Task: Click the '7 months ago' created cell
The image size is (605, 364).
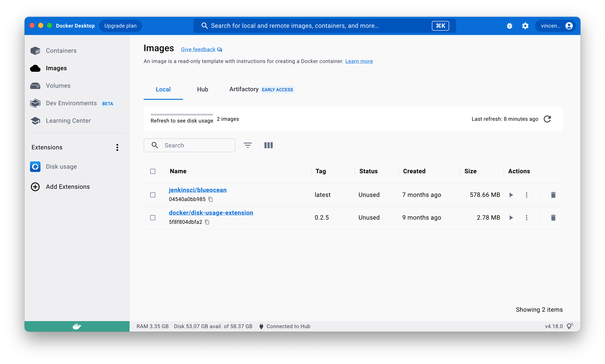Action: click(x=421, y=195)
